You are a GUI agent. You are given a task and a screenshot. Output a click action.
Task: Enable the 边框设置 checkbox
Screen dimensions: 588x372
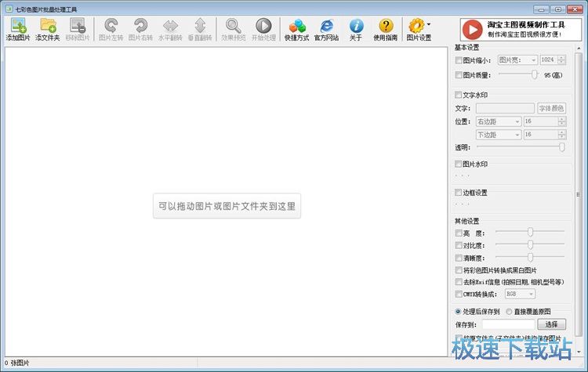tap(459, 193)
